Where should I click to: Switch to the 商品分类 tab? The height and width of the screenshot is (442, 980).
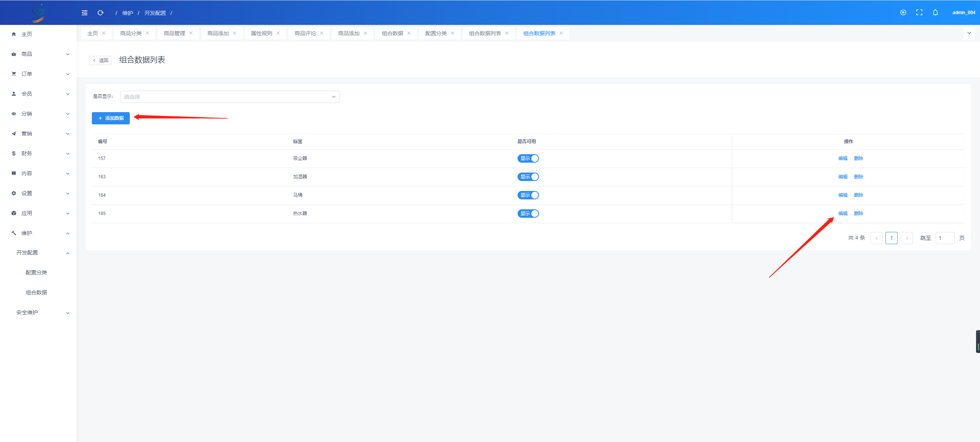click(131, 33)
